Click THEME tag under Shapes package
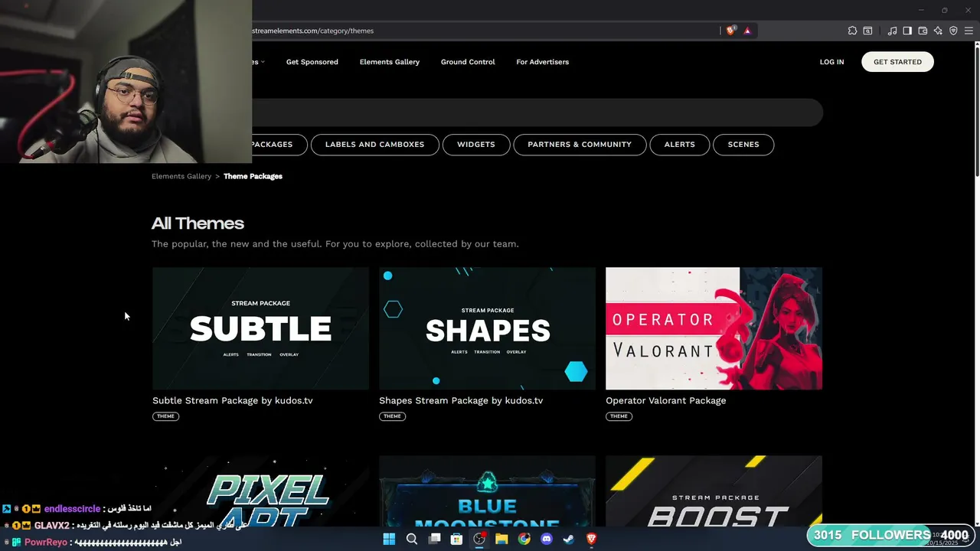This screenshot has height=551, width=980. (x=392, y=416)
